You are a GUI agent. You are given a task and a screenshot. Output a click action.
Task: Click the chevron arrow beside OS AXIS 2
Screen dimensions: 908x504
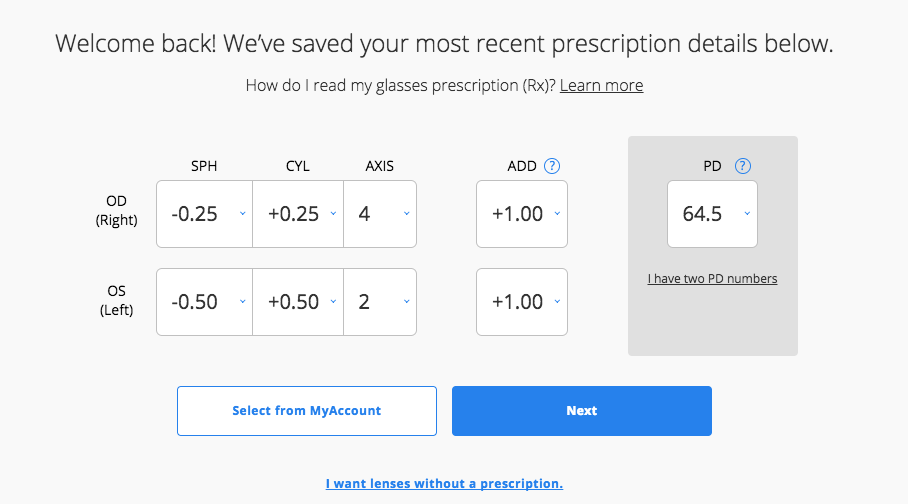[x=407, y=302]
